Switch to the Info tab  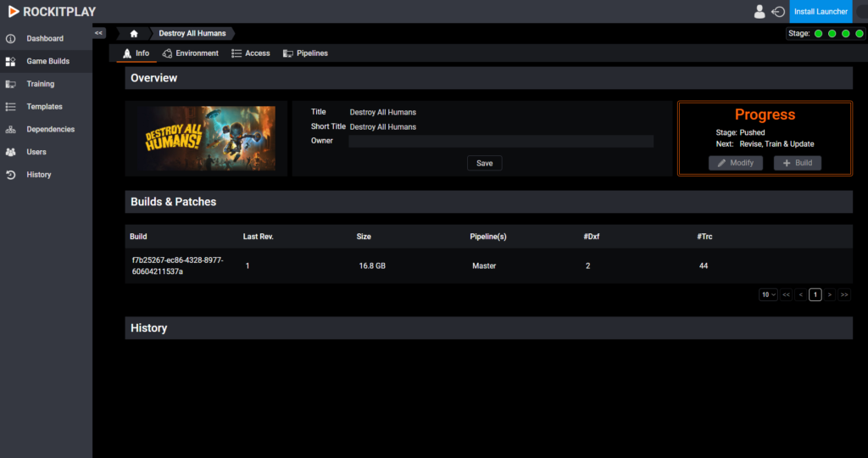point(136,53)
